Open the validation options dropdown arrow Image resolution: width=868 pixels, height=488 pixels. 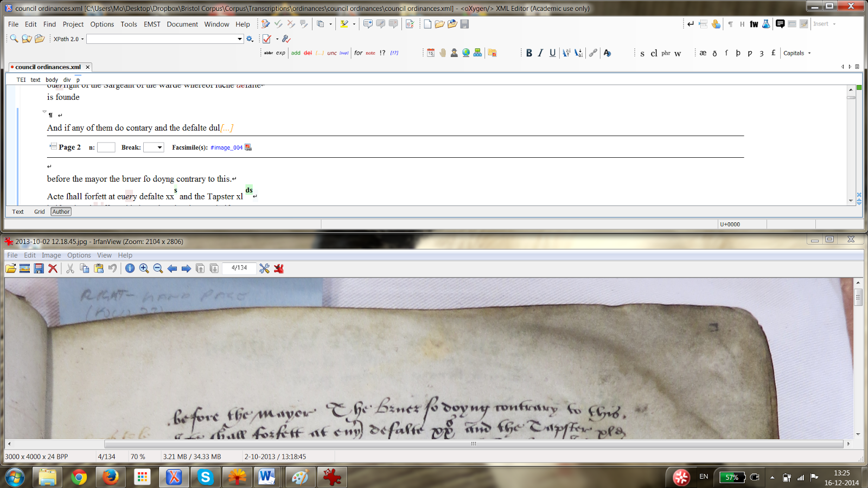[277, 39]
